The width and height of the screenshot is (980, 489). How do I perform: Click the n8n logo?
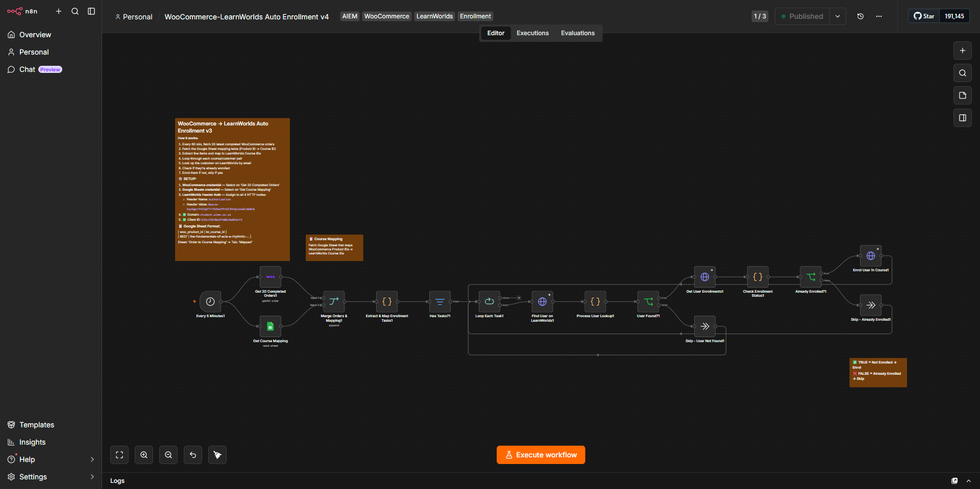point(22,11)
